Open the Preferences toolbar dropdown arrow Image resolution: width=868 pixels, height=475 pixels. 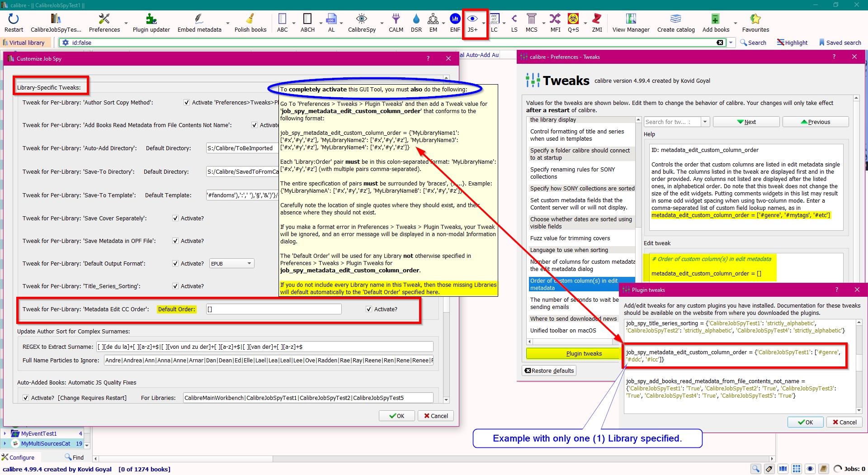click(126, 23)
